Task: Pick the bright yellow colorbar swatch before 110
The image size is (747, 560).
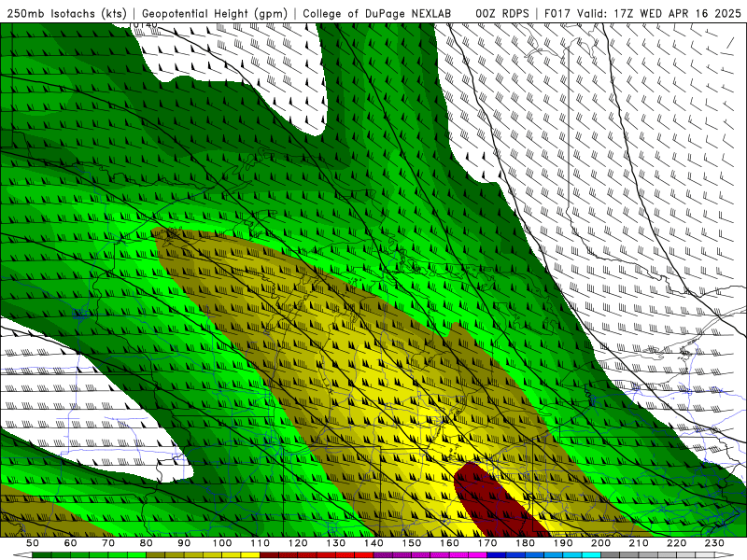Action: pyautogui.click(x=250, y=555)
